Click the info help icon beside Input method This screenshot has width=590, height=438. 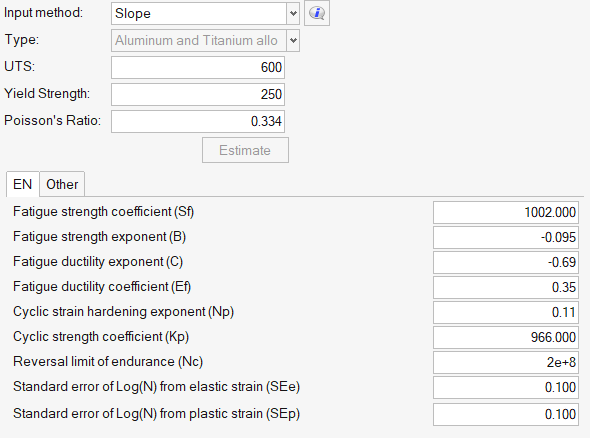[x=317, y=13]
